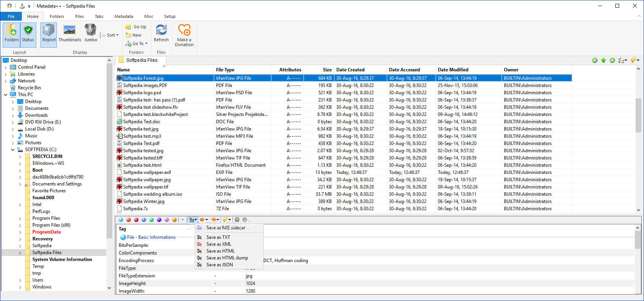Choose Save as TXT
This screenshot has height=301, width=644.
229,237
